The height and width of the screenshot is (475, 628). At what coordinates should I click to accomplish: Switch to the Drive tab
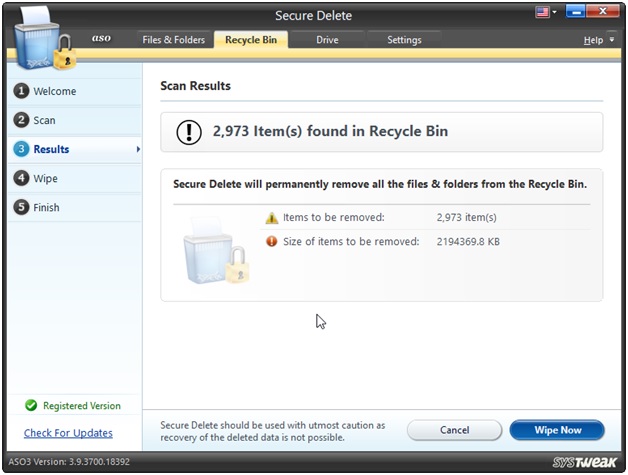pyautogui.click(x=327, y=40)
